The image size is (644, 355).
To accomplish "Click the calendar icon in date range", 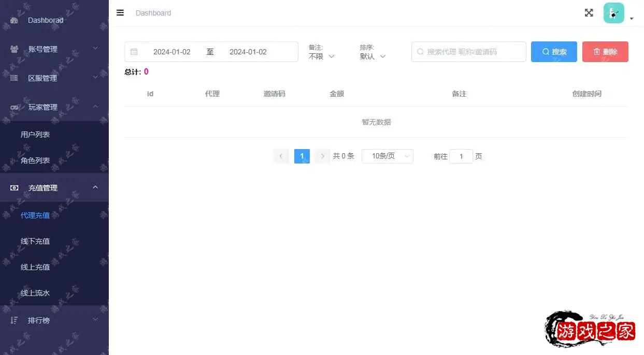I will (x=134, y=52).
